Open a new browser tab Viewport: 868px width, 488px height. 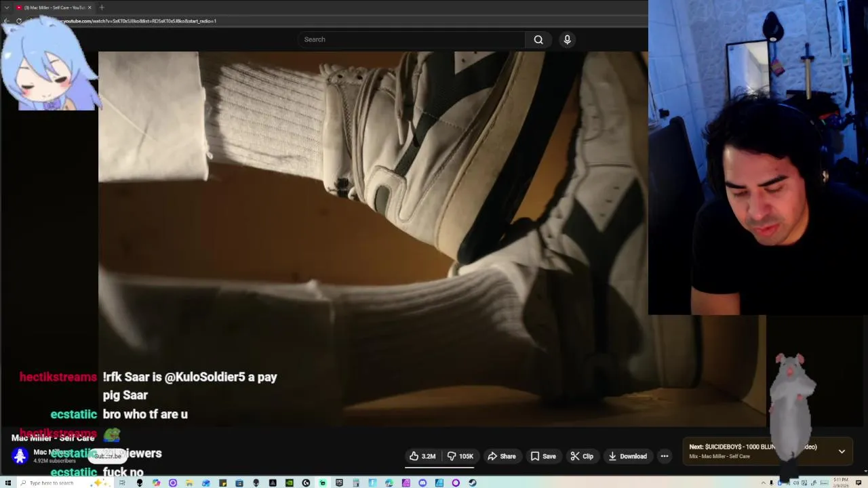click(x=102, y=7)
